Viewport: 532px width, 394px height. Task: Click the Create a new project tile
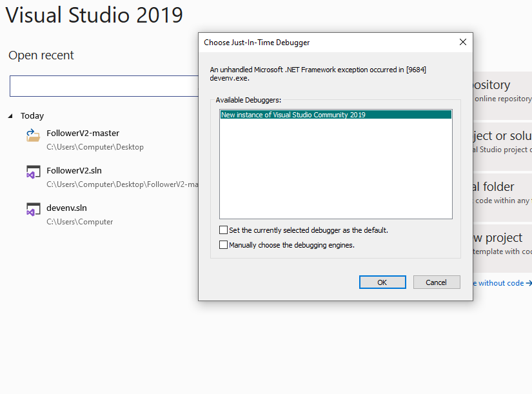pyautogui.click(x=502, y=248)
